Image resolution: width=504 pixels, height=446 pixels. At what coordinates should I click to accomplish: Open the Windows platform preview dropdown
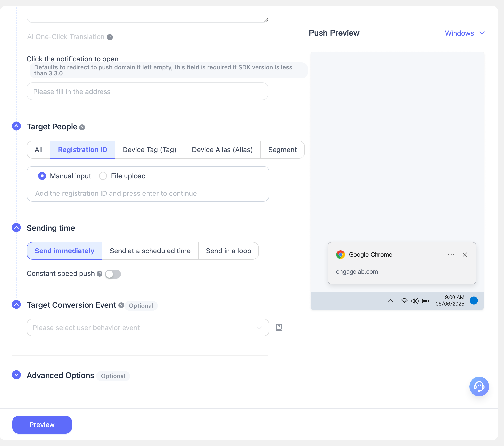click(x=465, y=33)
